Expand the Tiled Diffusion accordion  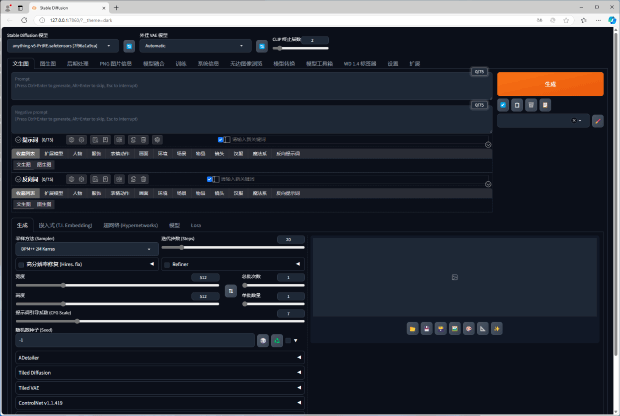160,373
